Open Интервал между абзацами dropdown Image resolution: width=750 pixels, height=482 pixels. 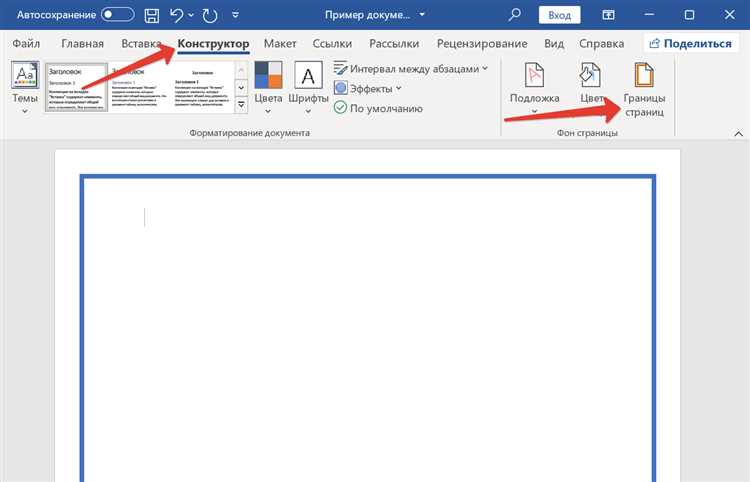coord(411,69)
